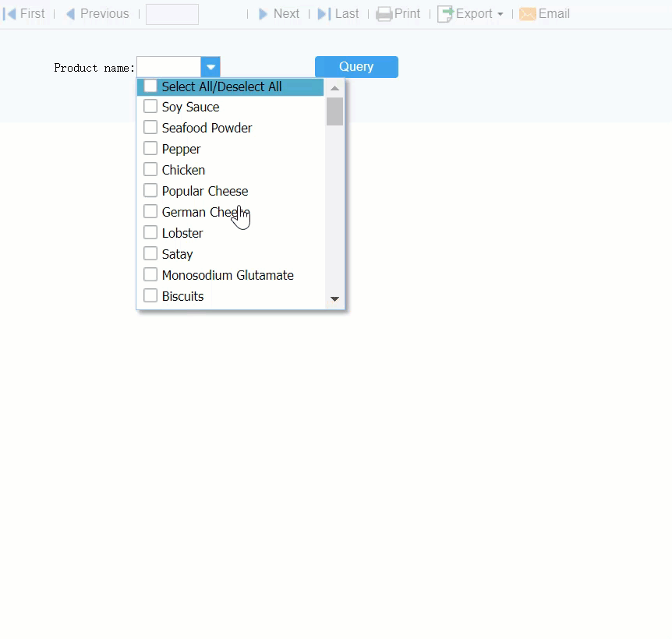The width and height of the screenshot is (672, 639).
Task: Select the Popular Cheese item in the list
Action: point(204,191)
